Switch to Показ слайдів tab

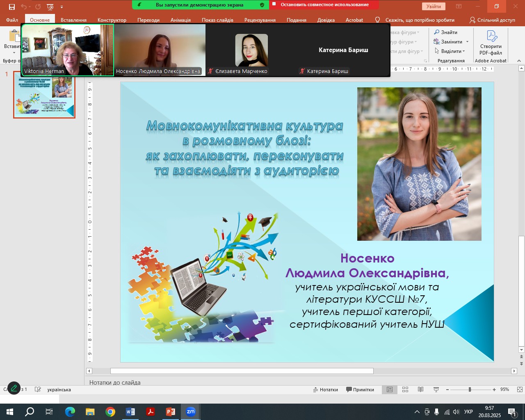(217, 20)
